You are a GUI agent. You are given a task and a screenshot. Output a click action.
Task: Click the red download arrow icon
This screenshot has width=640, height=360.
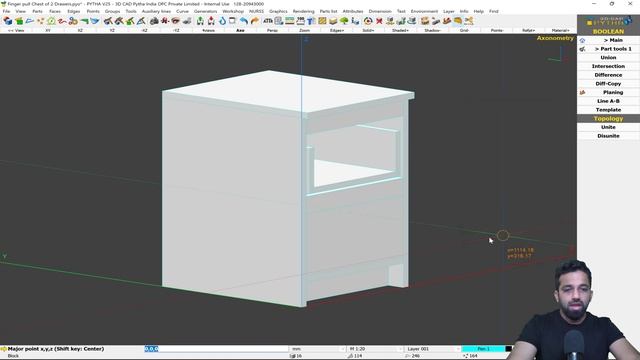point(211,21)
